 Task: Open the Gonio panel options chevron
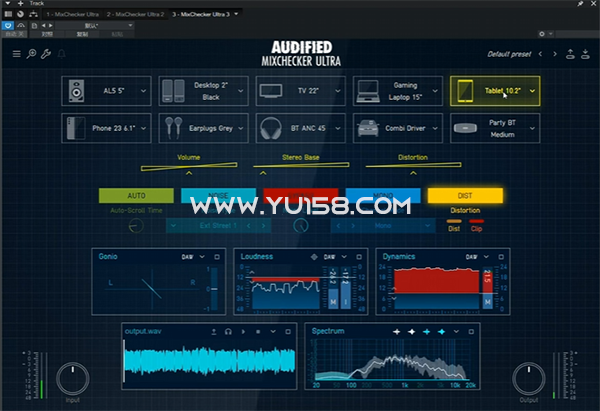click(202, 257)
